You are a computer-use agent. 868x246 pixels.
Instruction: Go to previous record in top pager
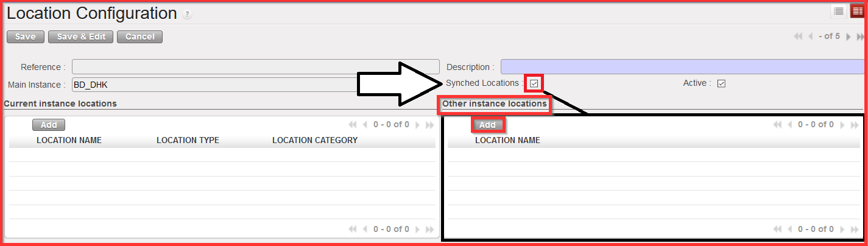tap(810, 37)
